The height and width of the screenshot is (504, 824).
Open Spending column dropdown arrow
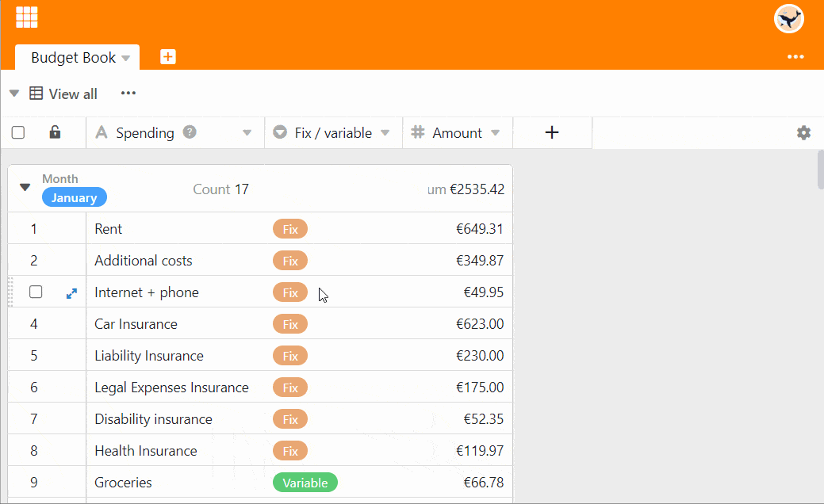[247, 133]
